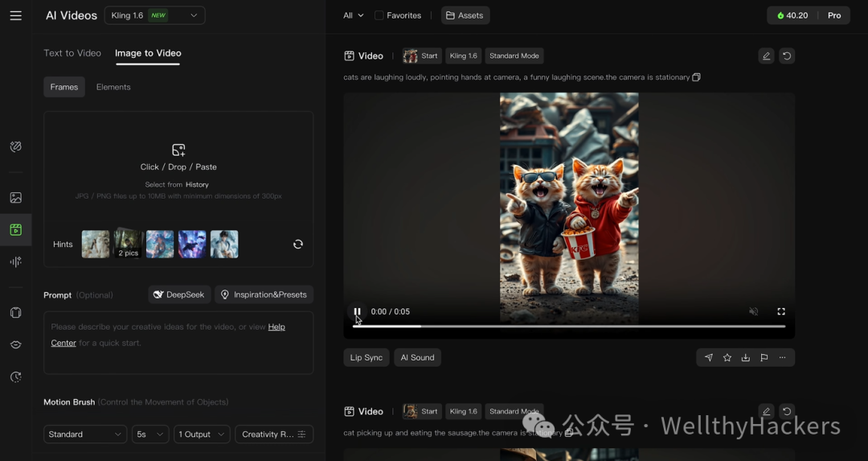The height and width of the screenshot is (461, 868).
Task: Regenerate the second video
Action: tap(787, 411)
